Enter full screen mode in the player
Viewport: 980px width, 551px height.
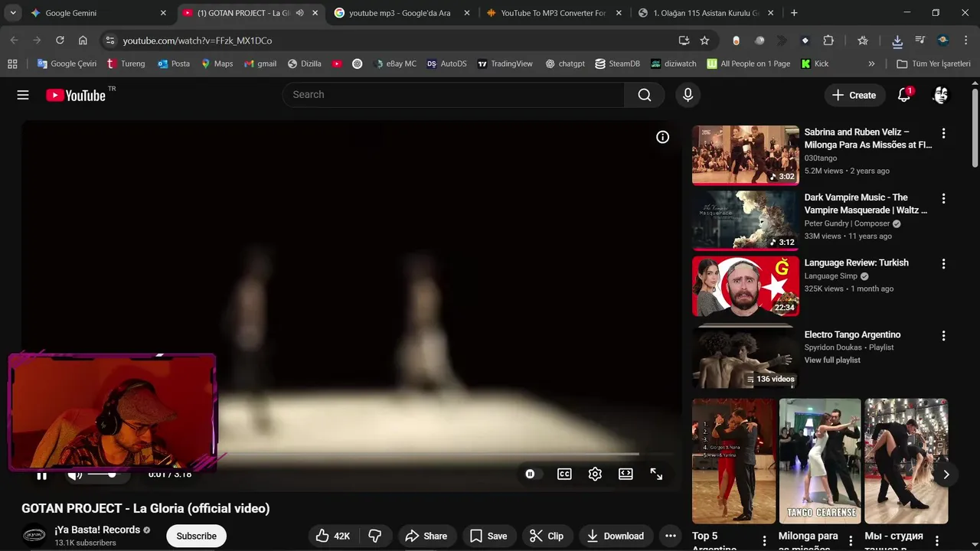point(656,474)
